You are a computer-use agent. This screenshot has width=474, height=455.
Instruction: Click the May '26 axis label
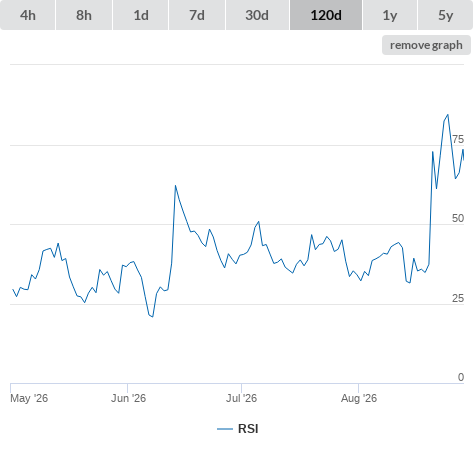click(x=29, y=398)
